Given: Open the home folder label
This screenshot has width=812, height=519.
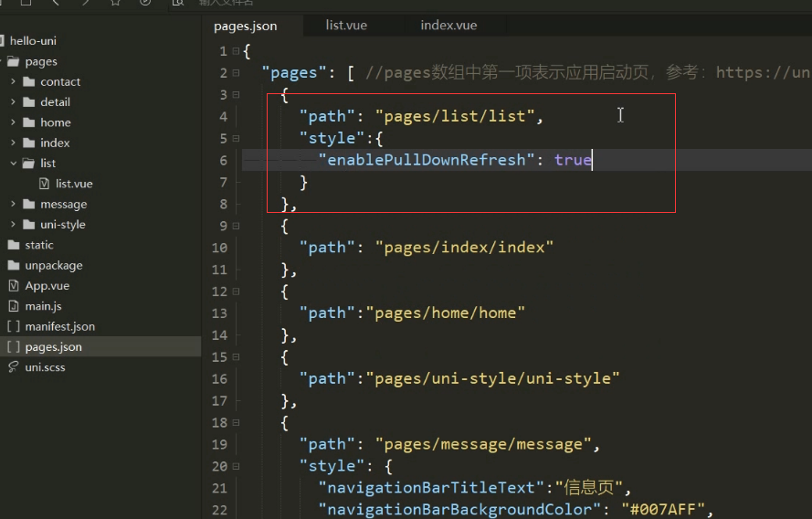Looking at the screenshot, I should click(x=56, y=122).
